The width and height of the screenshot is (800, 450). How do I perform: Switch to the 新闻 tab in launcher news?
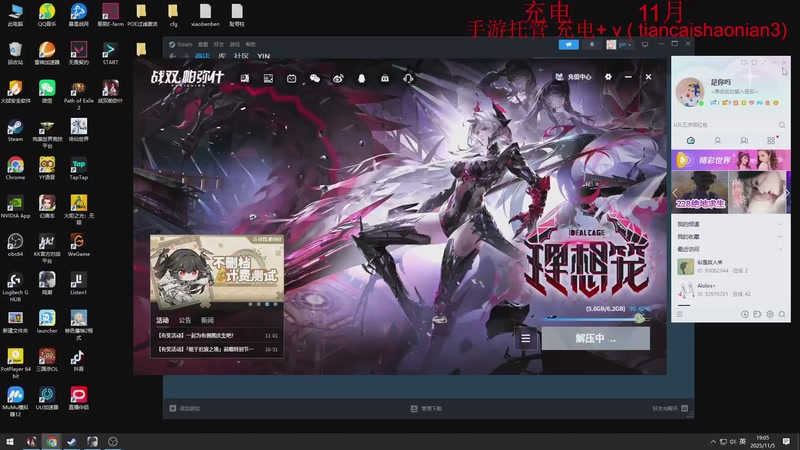207,320
